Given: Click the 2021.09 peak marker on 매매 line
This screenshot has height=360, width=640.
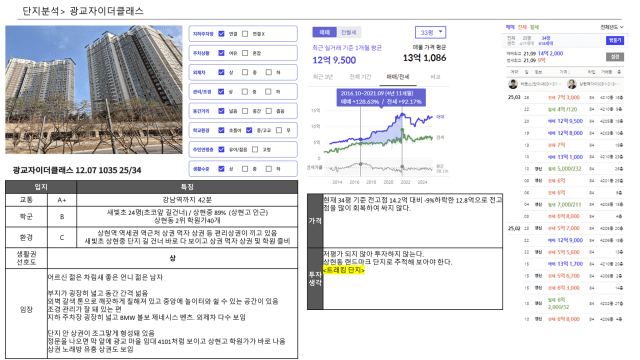Looking at the screenshot, I should tap(402, 115).
